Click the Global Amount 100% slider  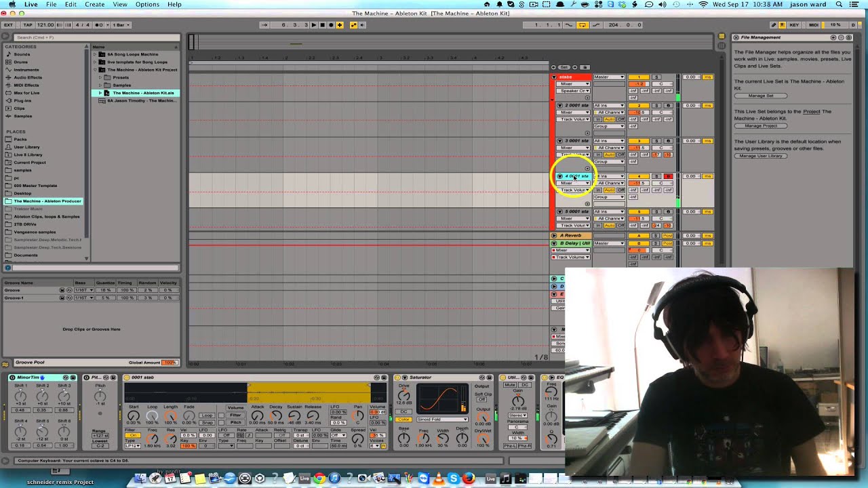(x=170, y=363)
